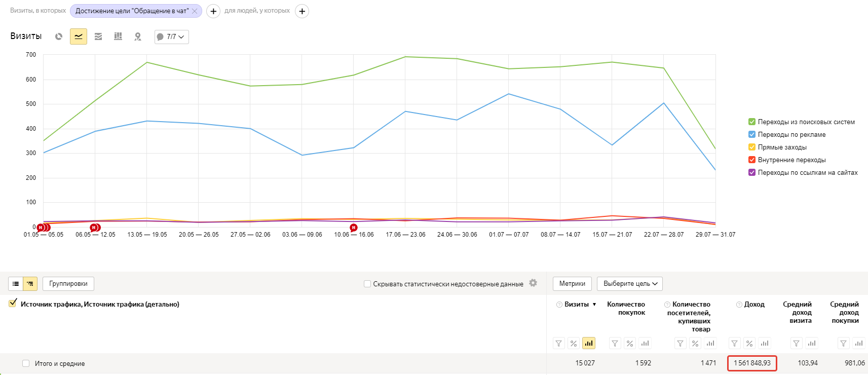Select the line chart view icon

(x=79, y=36)
